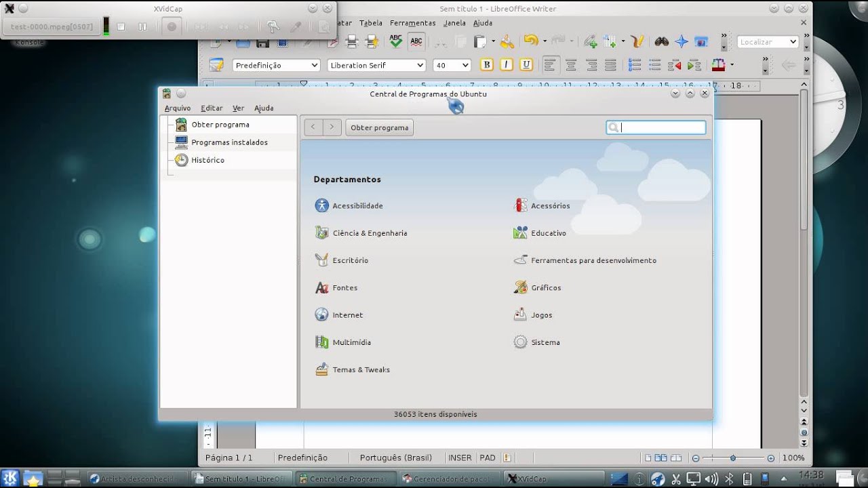The image size is (868, 488).
Task: Open the Sistema department
Action: pyautogui.click(x=536, y=342)
